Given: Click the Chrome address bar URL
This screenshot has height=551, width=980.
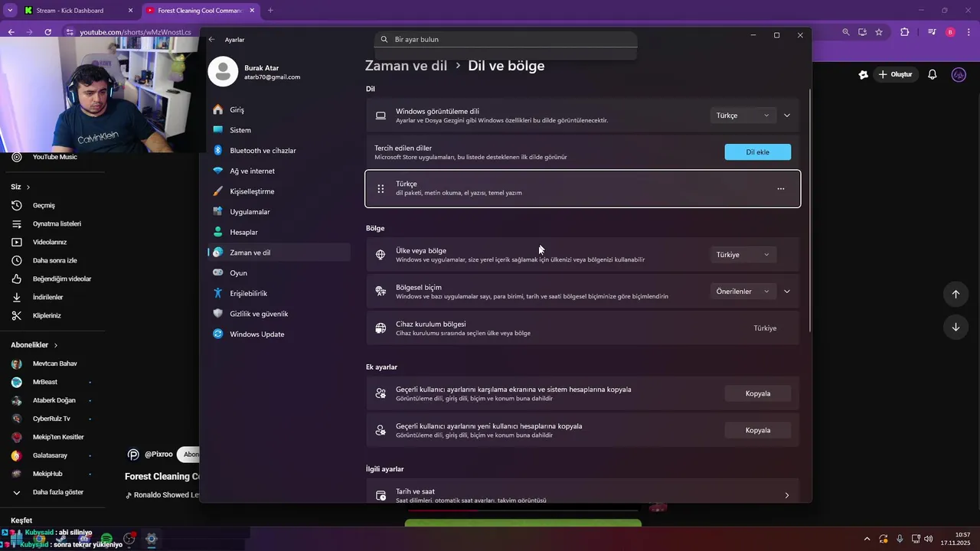Looking at the screenshot, I should [136, 32].
